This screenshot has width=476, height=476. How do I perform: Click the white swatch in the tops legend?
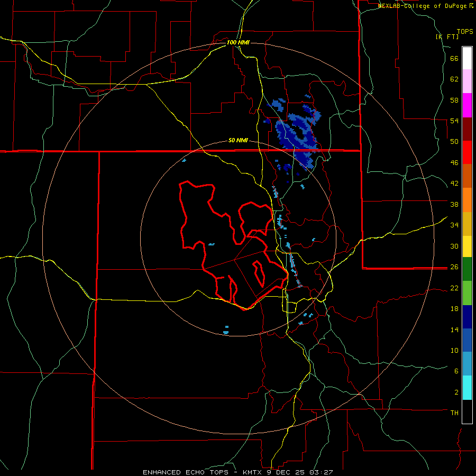coord(467,58)
